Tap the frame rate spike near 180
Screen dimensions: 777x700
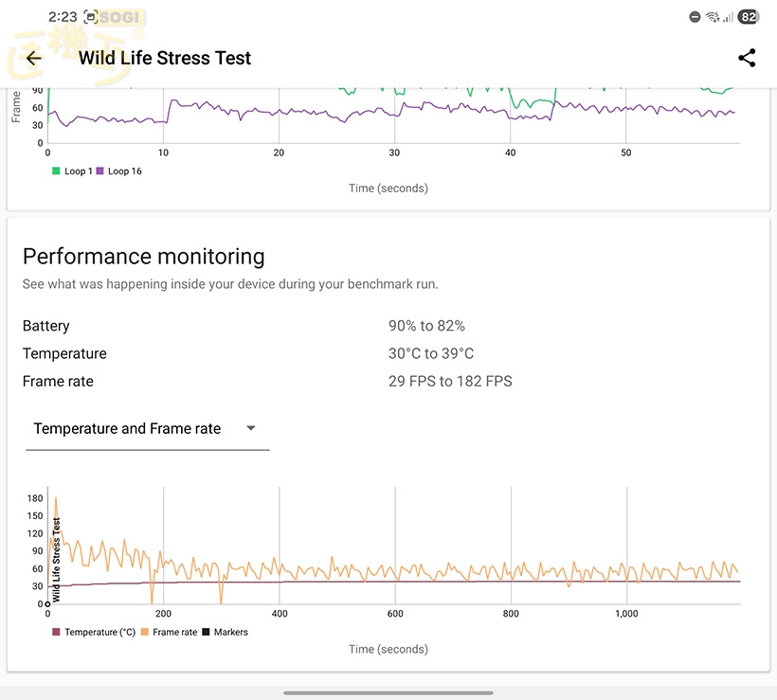[x=56, y=500]
